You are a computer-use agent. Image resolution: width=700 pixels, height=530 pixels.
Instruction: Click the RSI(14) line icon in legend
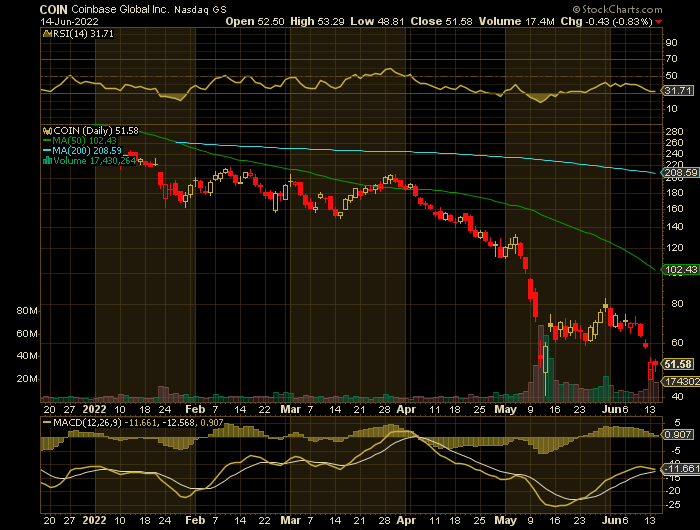[x=45, y=34]
